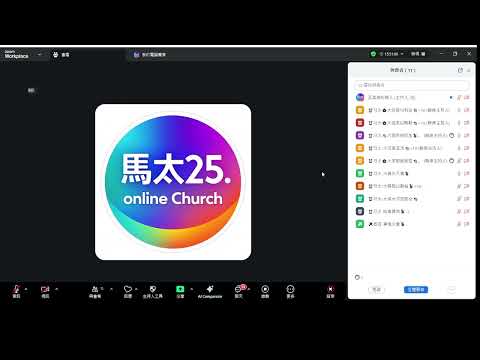
Task: Expand the share options caret
Action: pyautogui.click(x=192, y=289)
